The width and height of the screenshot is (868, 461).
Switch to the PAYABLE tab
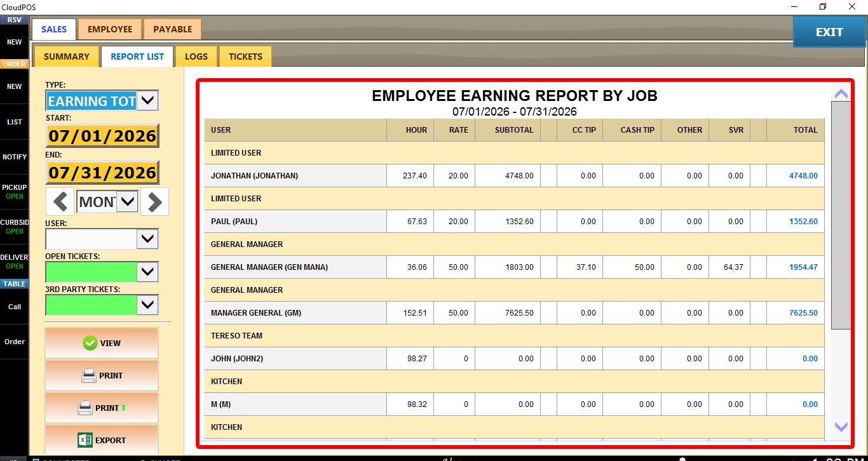[172, 29]
